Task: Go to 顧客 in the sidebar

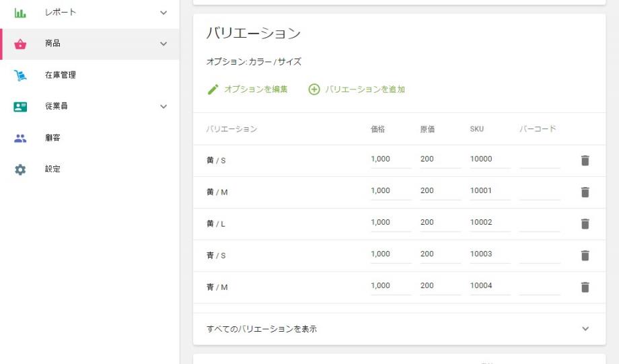Action: pos(52,138)
